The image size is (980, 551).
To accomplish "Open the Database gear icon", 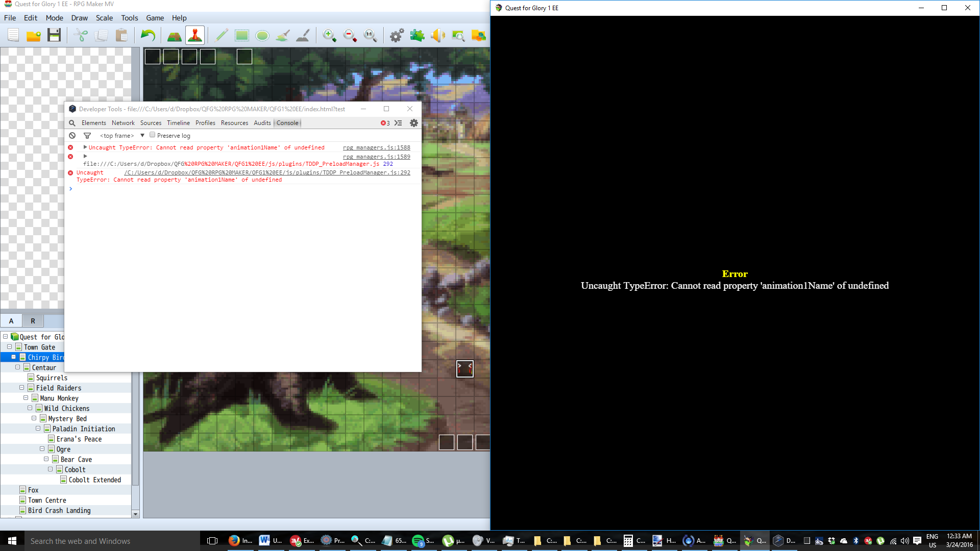I will (x=397, y=35).
